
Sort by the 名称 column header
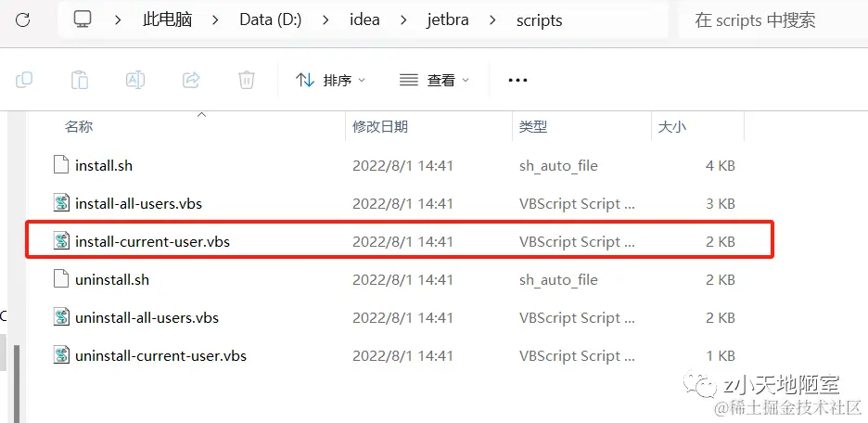pyautogui.click(x=79, y=127)
